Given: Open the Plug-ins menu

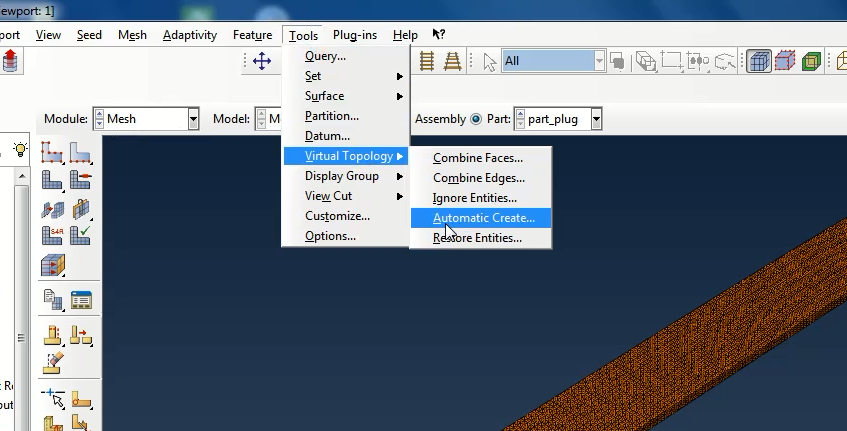Looking at the screenshot, I should [354, 35].
